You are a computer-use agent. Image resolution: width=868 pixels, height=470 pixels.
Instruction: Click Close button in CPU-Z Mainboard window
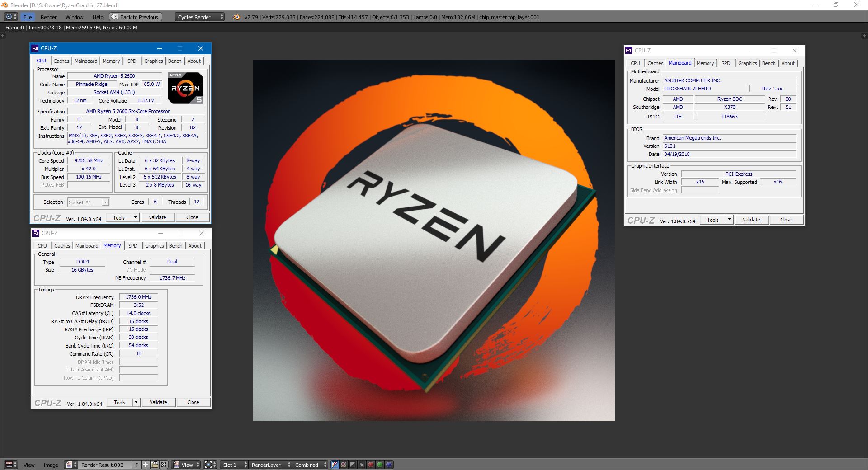[x=786, y=220]
